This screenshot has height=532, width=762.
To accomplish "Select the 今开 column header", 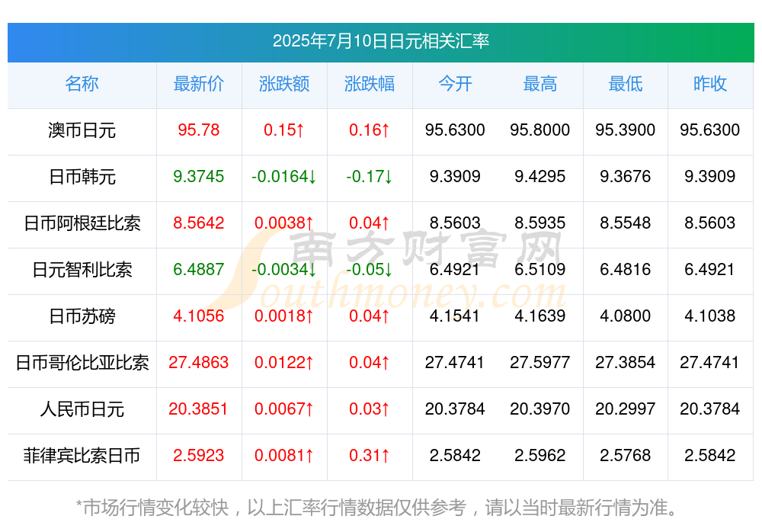I will coord(455,84).
